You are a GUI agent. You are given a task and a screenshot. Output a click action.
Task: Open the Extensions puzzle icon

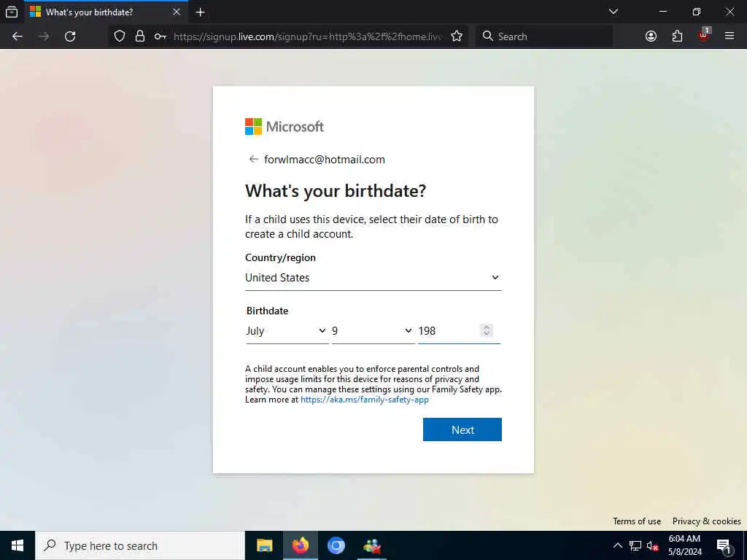677,36
